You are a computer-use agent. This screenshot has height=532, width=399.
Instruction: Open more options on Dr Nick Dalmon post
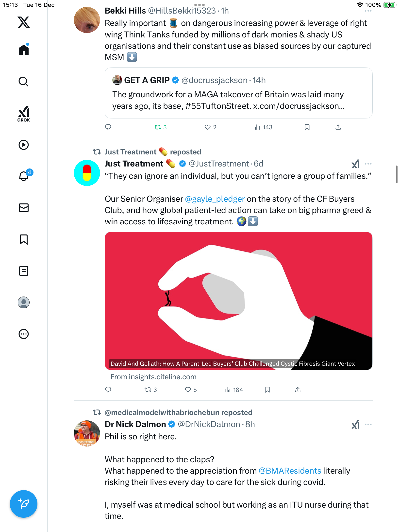click(x=368, y=424)
